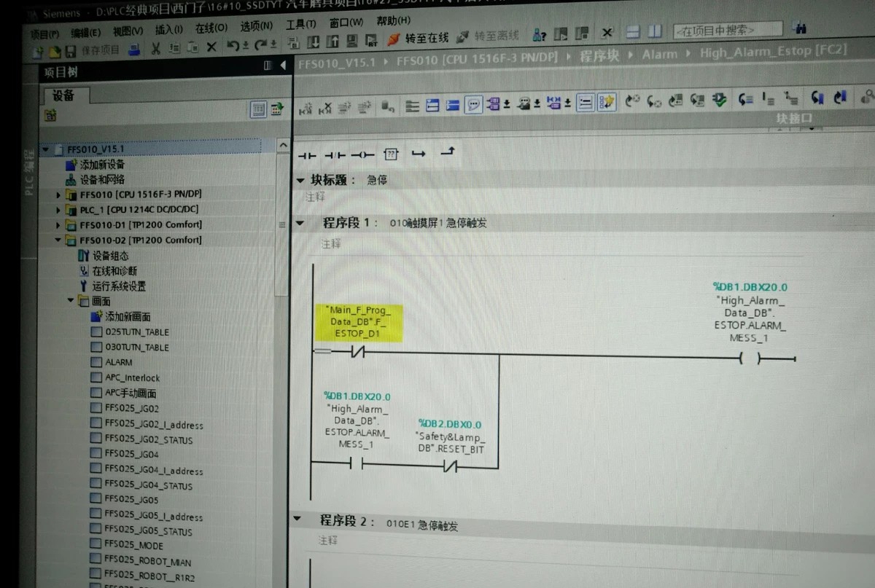Click the Download to device icon
This screenshot has height=588, width=875.
coord(313,42)
